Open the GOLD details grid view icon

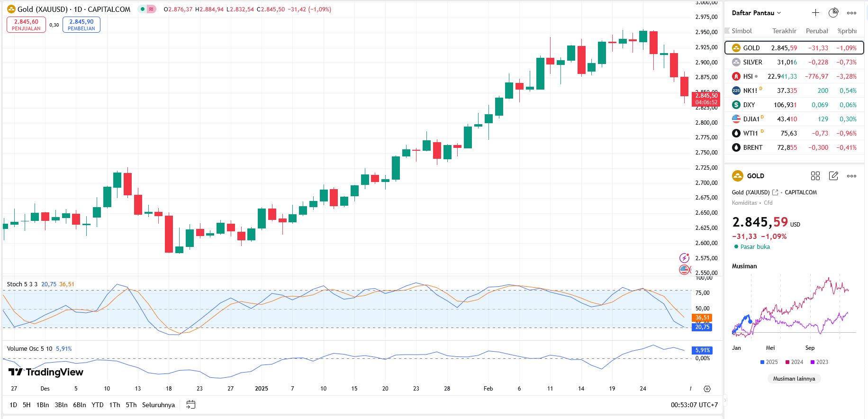815,176
